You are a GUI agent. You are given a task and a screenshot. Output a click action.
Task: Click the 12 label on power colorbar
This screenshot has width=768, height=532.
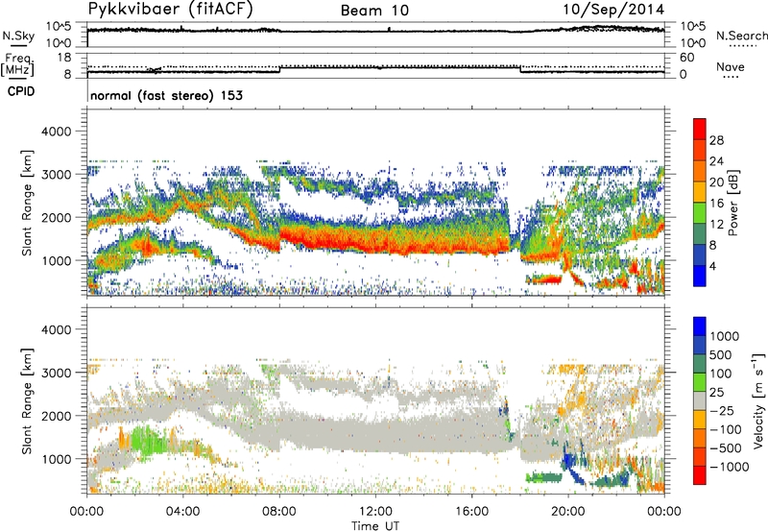click(x=716, y=225)
